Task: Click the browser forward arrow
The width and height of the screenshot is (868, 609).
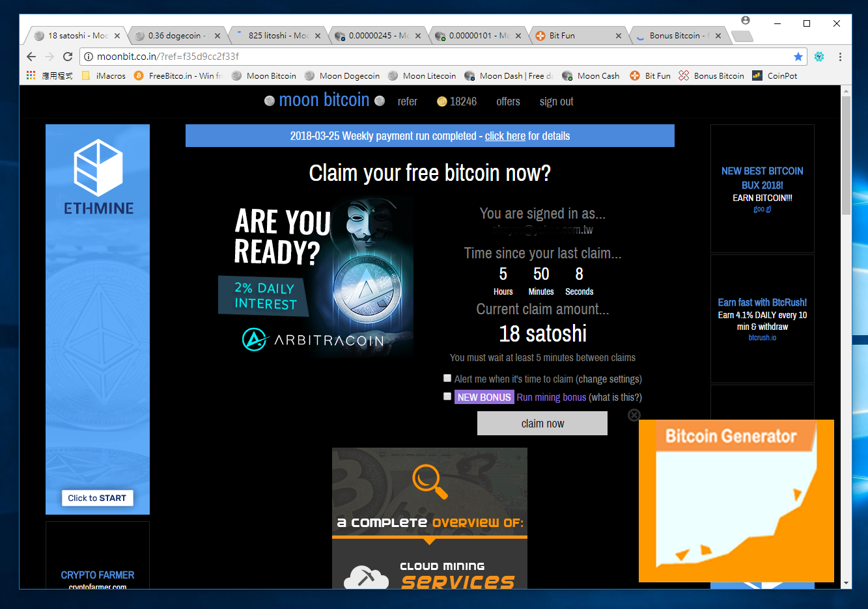Action: [49, 57]
